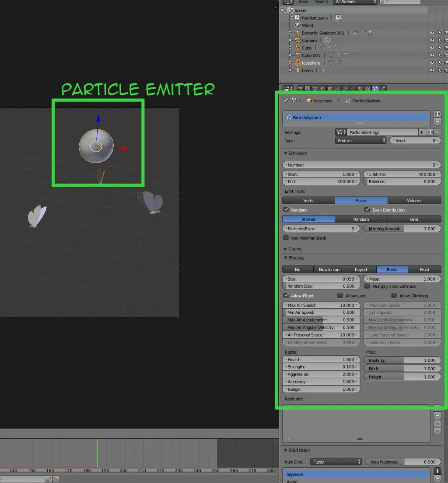
Task: Collapse the Physics panel
Action: click(x=295, y=258)
